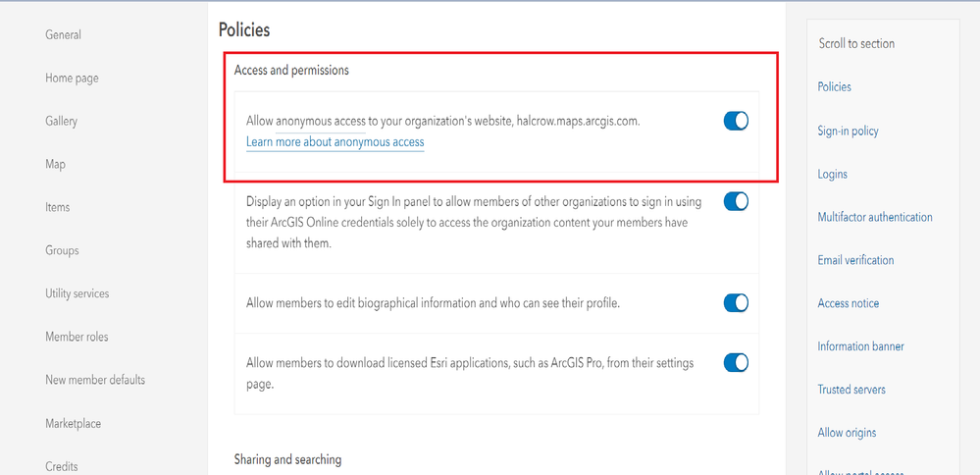
Task: Open Utility services settings
Action: pyautogui.click(x=77, y=294)
